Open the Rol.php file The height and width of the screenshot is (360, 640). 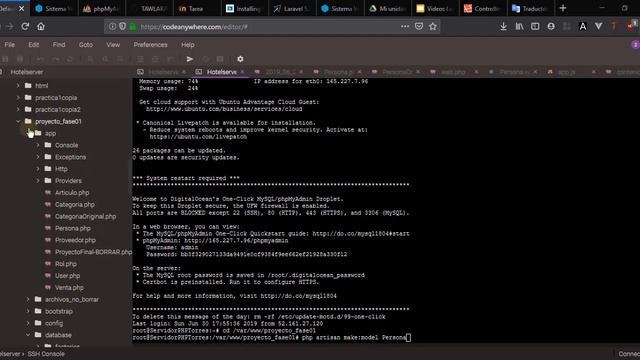(x=66, y=264)
